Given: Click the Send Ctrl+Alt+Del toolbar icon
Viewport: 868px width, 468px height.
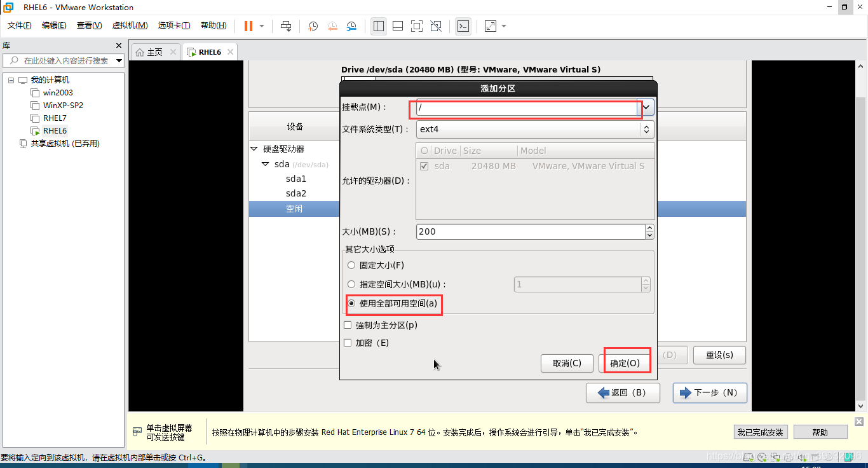Looking at the screenshot, I should pyautogui.click(x=286, y=26).
